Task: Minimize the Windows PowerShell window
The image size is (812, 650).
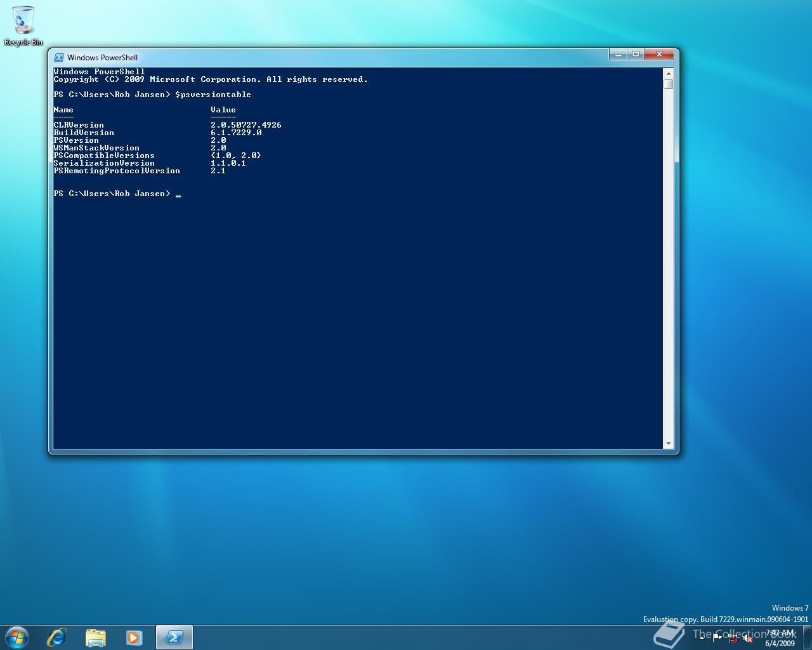Action: tap(619, 55)
